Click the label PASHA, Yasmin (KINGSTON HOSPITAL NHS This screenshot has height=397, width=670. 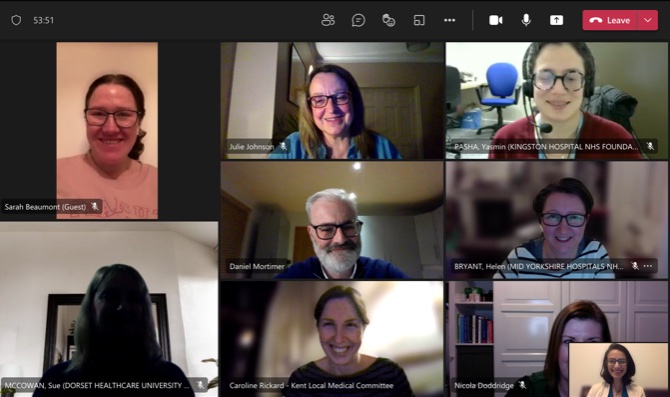pyautogui.click(x=547, y=147)
